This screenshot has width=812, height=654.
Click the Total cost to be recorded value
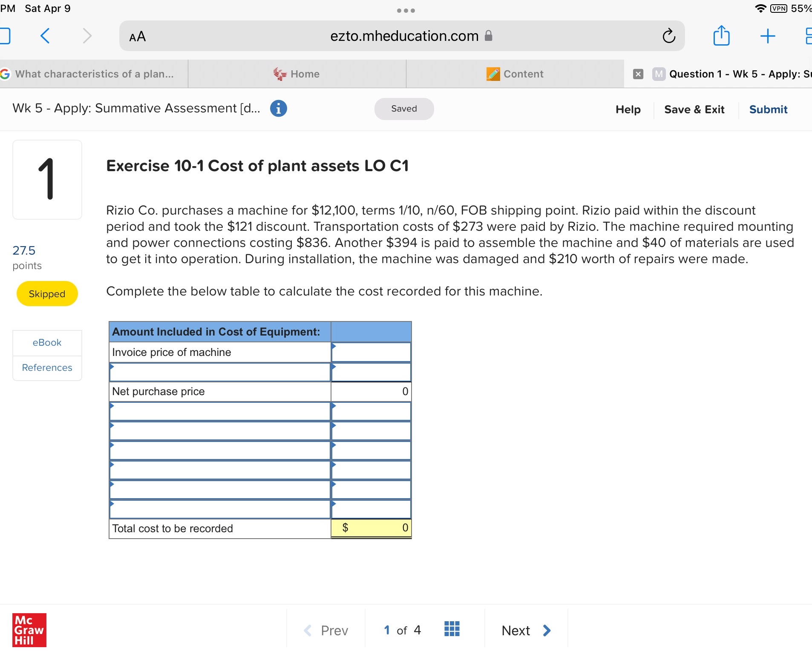(371, 528)
